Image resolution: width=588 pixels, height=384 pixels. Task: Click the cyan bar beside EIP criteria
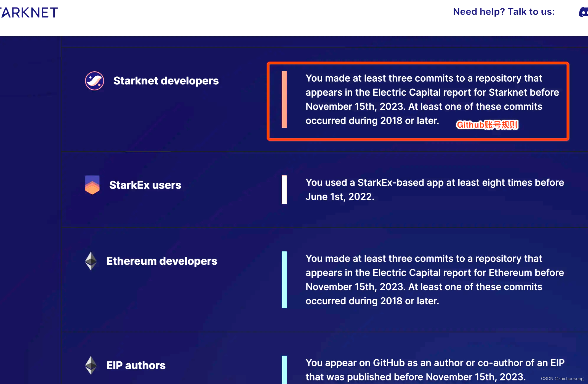click(x=284, y=369)
